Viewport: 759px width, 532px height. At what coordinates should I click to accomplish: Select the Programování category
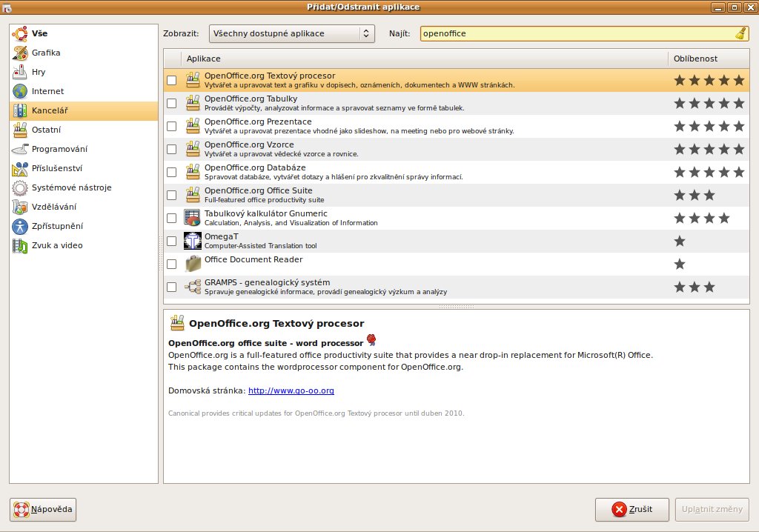(84, 149)
